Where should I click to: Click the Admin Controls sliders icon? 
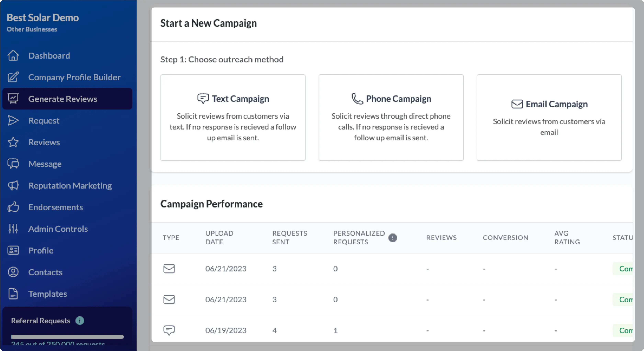point(13,229)
